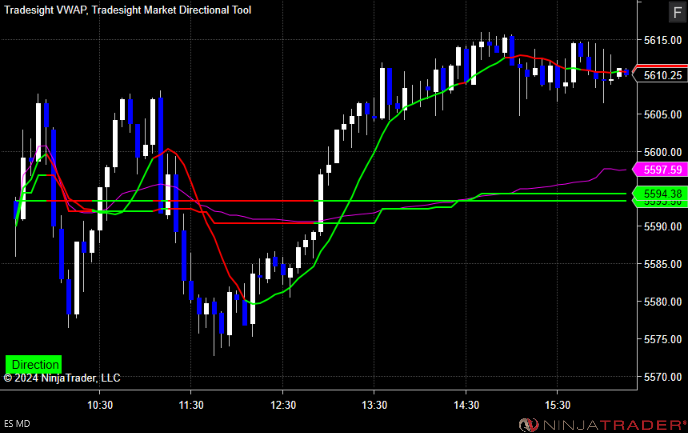Click the 5615.00 price axis label
Image resolution: width=688 pixels, height=433 pixels.
tap(663, 40)
